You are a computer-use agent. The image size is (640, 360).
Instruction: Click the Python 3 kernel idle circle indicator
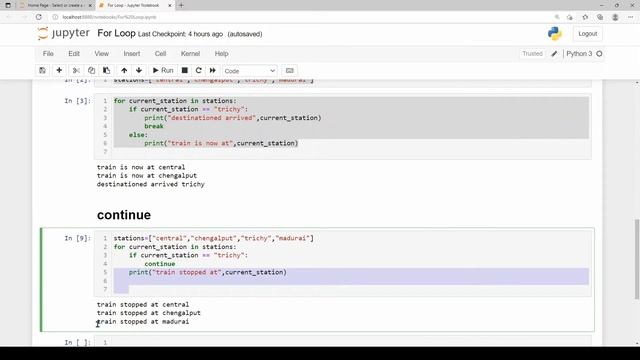point(599,54)
